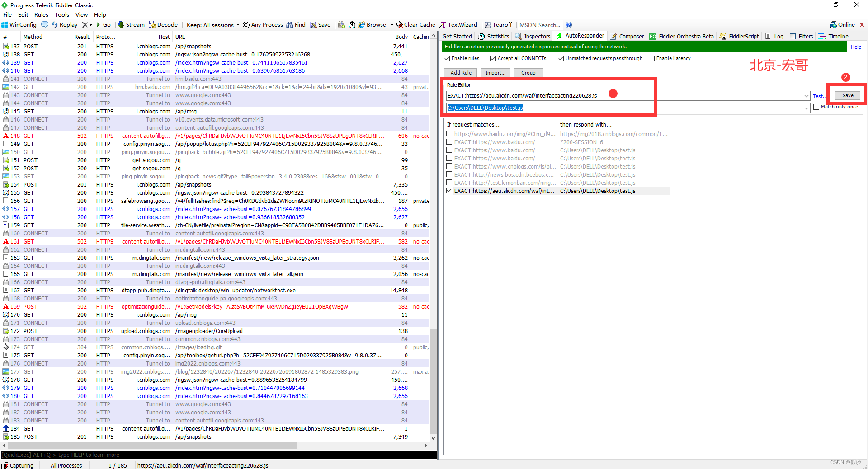Click the screenshot camera toolbar icon

click(341, 25)
